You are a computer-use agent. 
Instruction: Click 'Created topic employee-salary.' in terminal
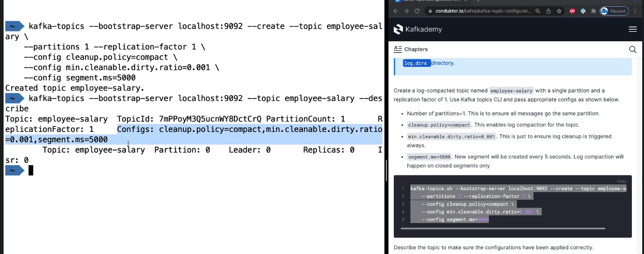(x=75, y=88)
